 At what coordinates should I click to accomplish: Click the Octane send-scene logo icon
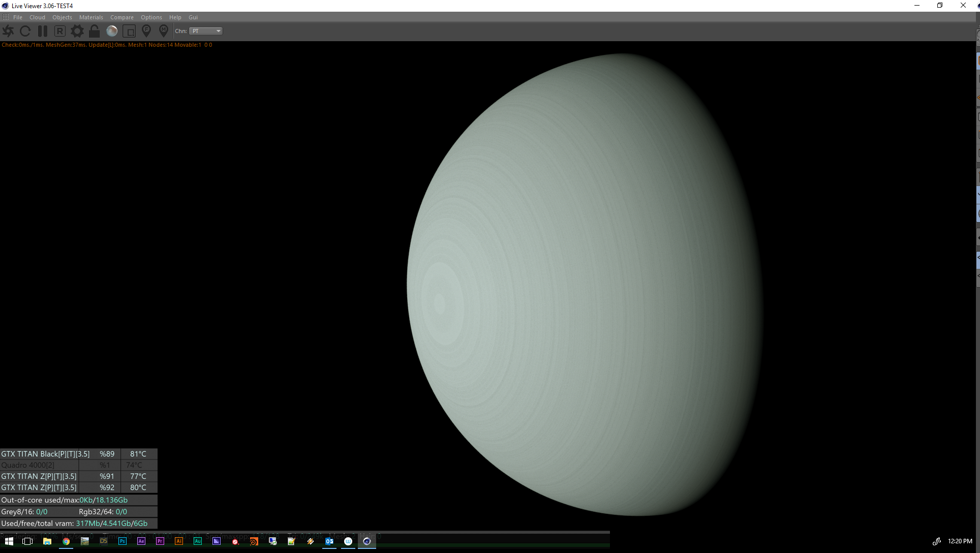(x=8, y=31)
